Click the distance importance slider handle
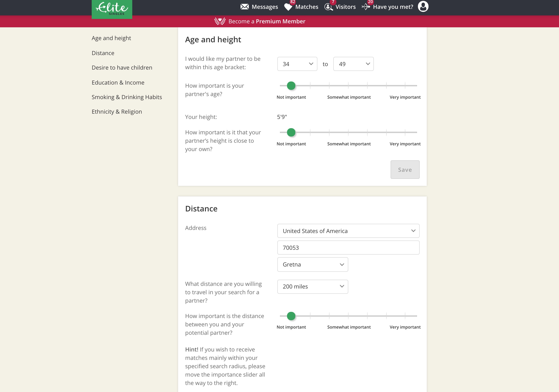 coord(291,316)
